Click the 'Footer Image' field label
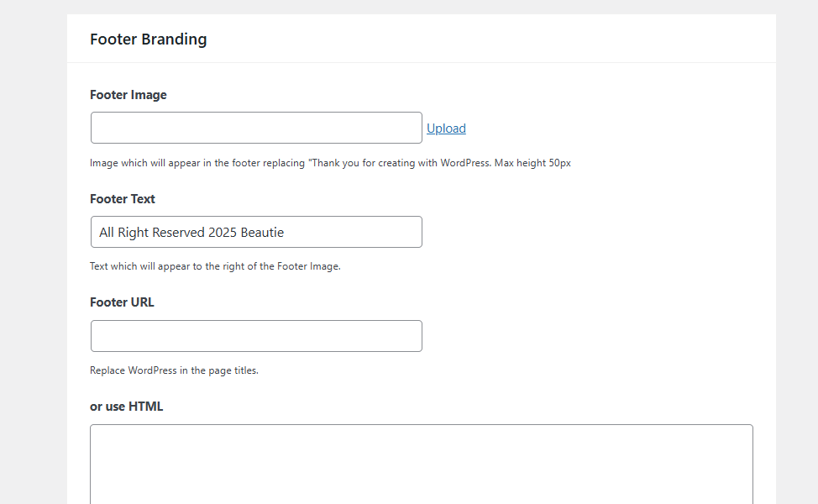The height and width of the screenshot is (504, 818). [x=128, y=95]
